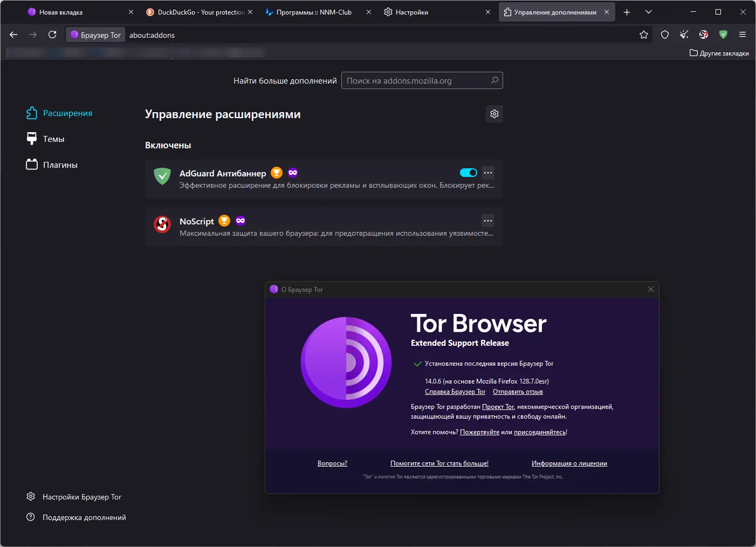Open Настройки Браузер Tor link
The height and width of the screenshot is (547, 756).
74,497
